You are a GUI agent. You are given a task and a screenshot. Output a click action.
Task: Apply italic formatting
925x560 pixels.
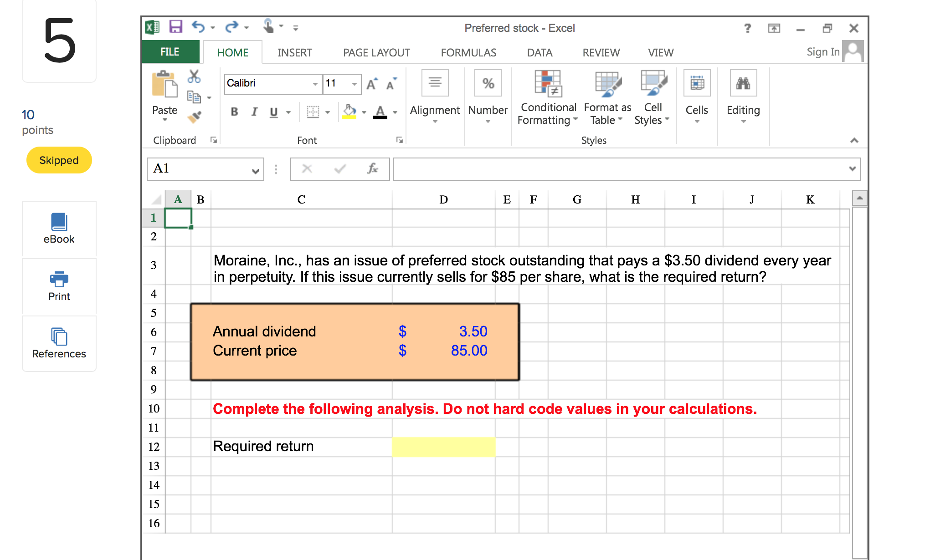pos(254,112)
